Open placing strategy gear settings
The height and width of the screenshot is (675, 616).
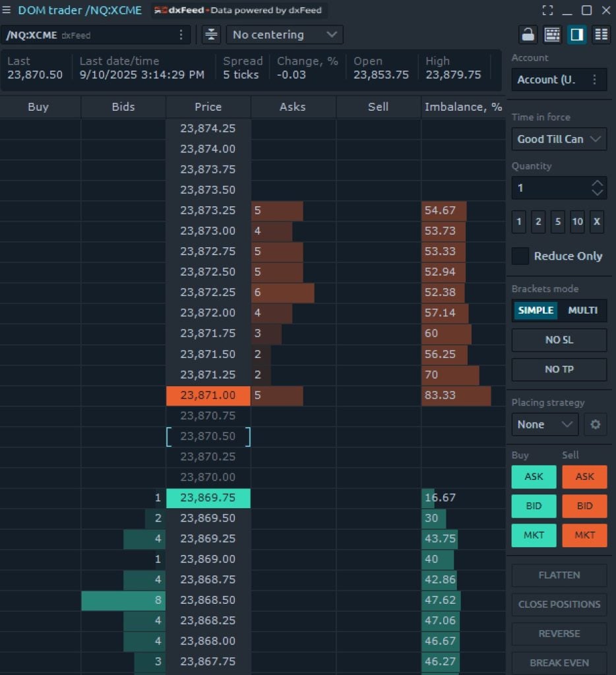click(x=595, y=425)
